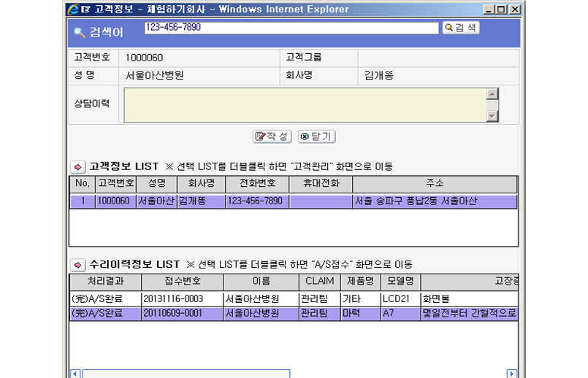This screenshot has width=588, height=378.
Task: Select repair record 20110609-0001 row
Action: coord(292,313)
